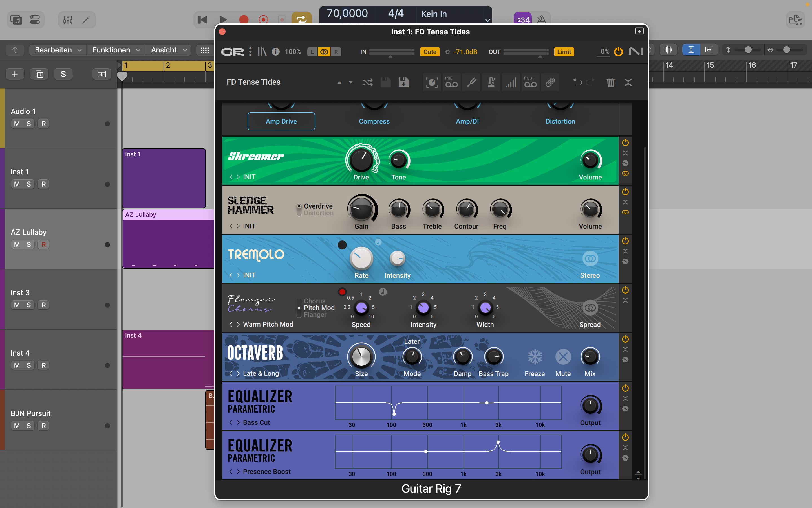The image size is (812, 508).
Task: Select the previous Guitar Rig preset arrow
Action: (x=339, y=82)
